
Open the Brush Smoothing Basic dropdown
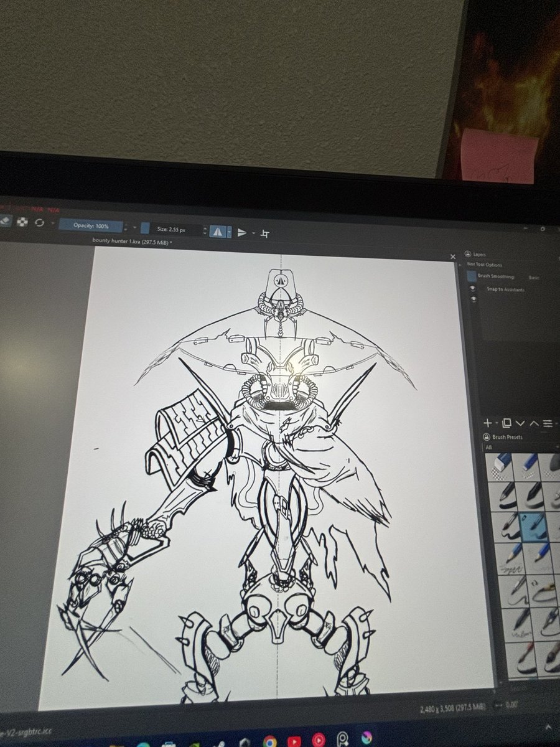[x=534, y=277]
